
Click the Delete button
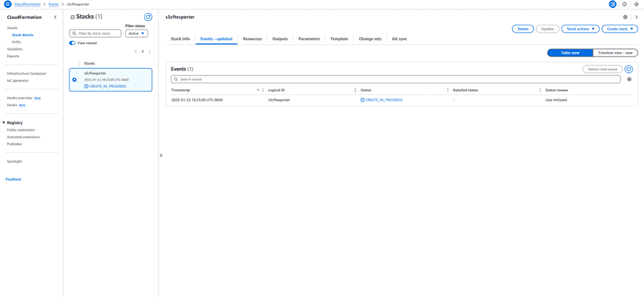(522, 29)
